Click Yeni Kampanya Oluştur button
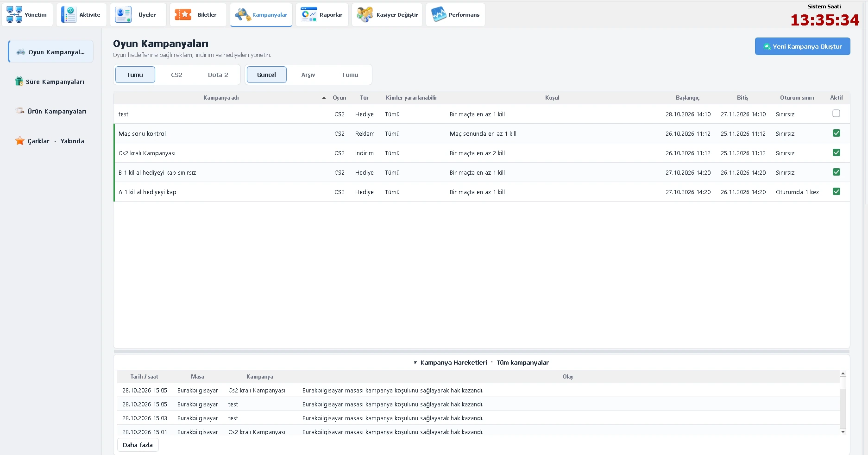868x455 pixels. tap(802, 46)
